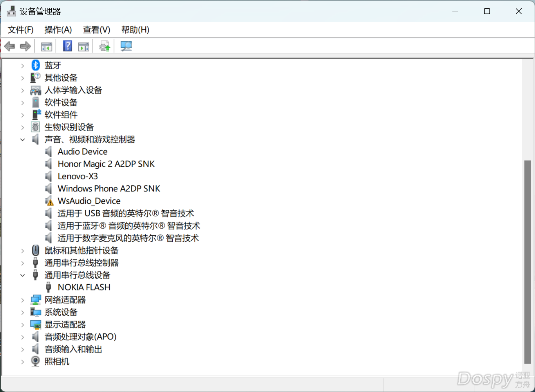Select the 软件设备 label
Viewport: 535px width, 392px height.
[61, 102]
